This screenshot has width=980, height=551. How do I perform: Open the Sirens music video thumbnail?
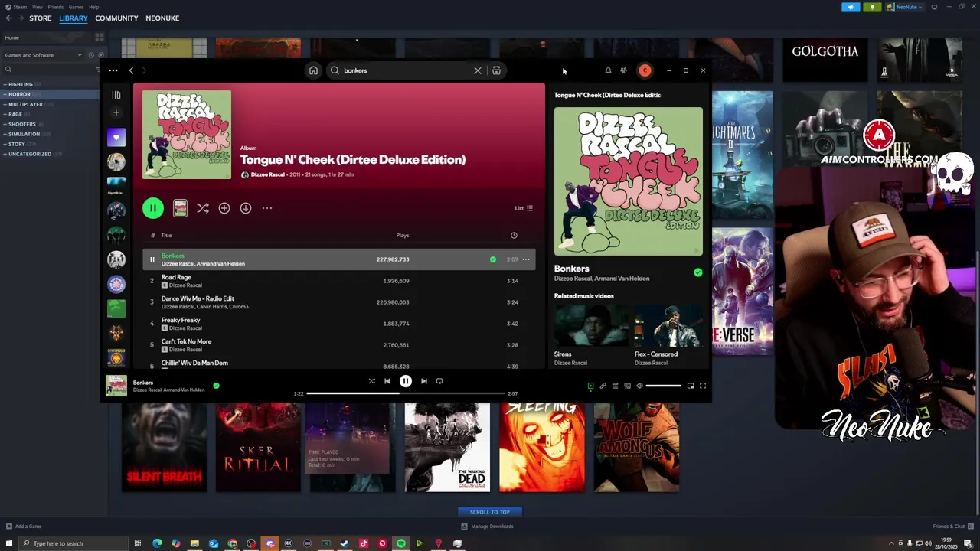[x=590, y=326]
